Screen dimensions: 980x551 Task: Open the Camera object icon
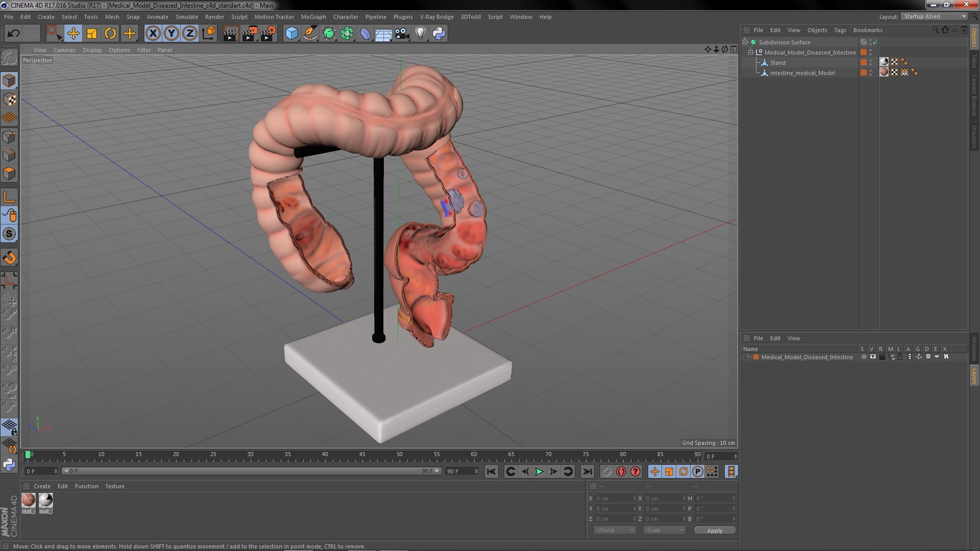(402, 34)
